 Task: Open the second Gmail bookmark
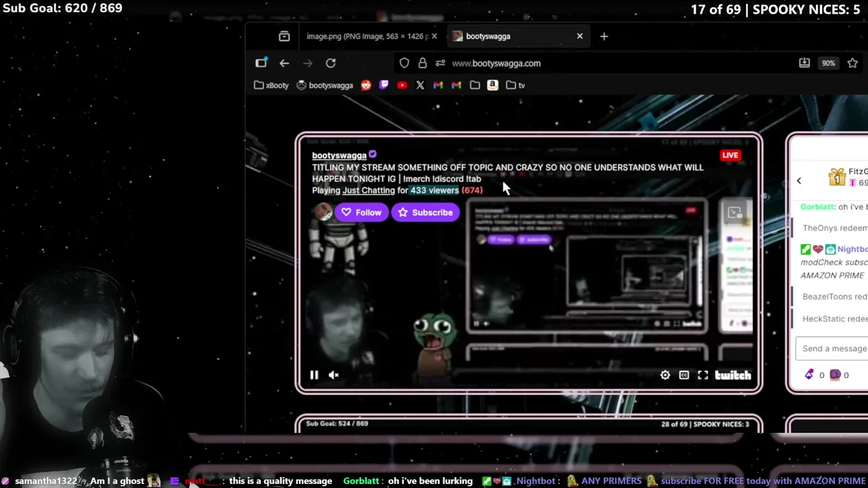pos(456,85)
